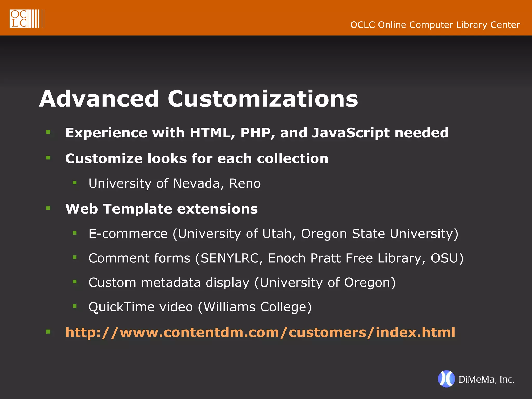The image size is (532, 399).
Task: Click the 'Comment forms' sub-bullet line
Action: (276, 258)
